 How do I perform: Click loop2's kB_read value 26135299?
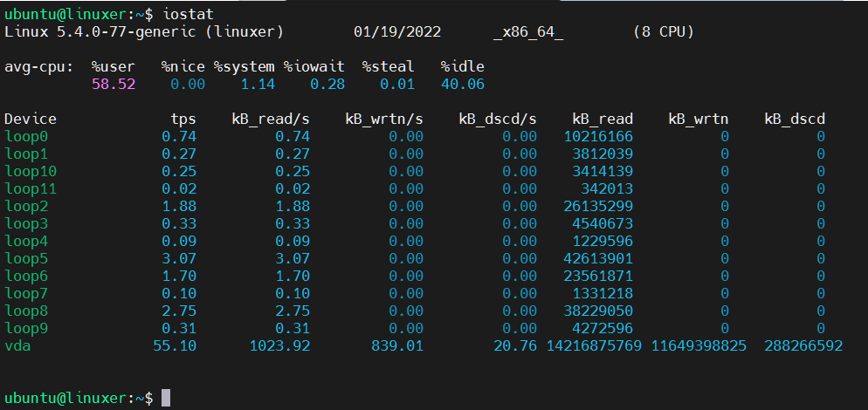[x=598, y=207]
